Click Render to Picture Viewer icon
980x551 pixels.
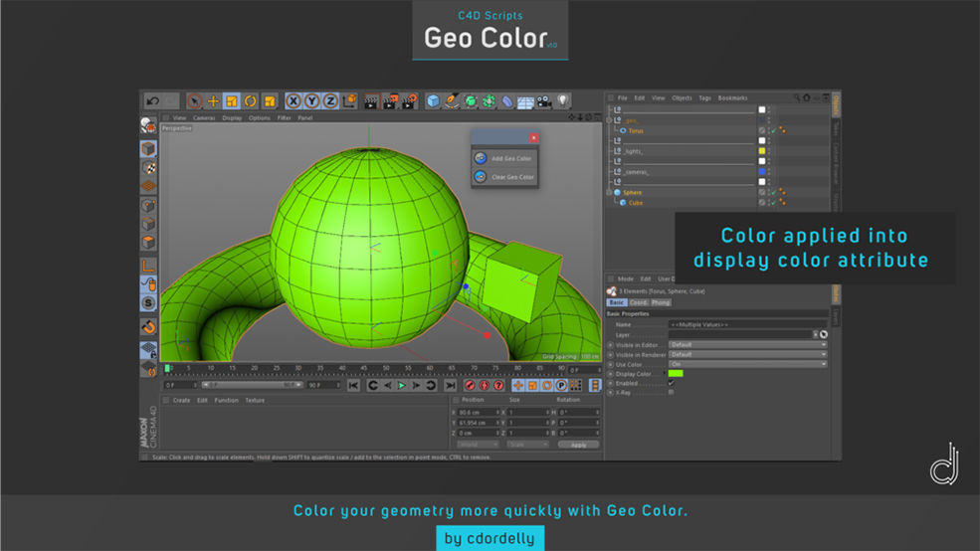coord(391,100)
